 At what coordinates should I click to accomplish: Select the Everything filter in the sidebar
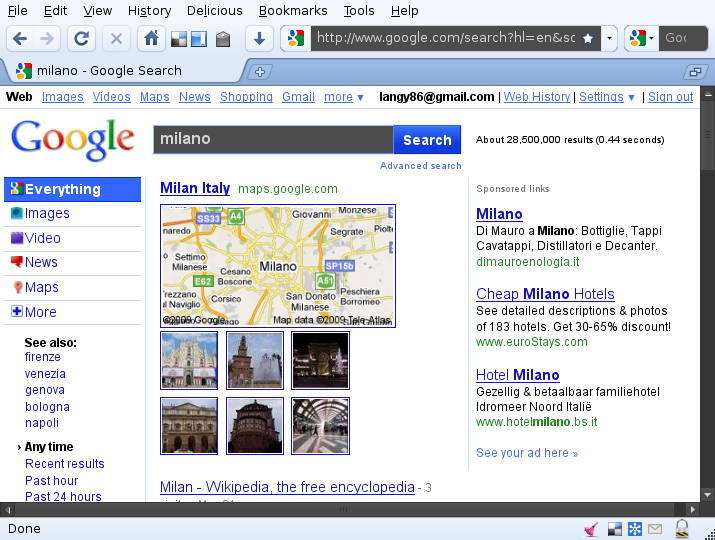[x=73, y=189]
